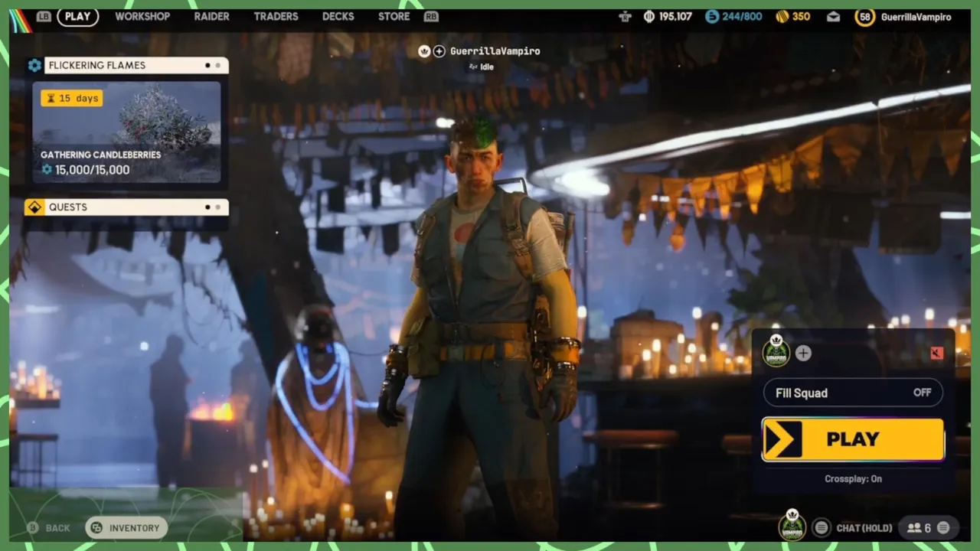Viewport: 980px width, 551px height.
Task: Open the Gathering Candleberries event card
Action: click(126, 132)
